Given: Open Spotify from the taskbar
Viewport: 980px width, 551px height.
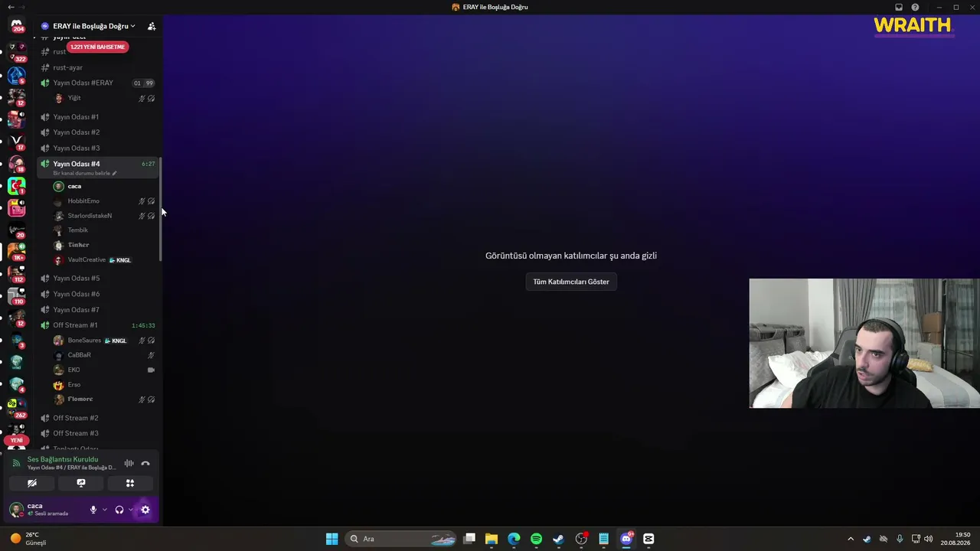Looking at the screenshot, I should [536, 539].
